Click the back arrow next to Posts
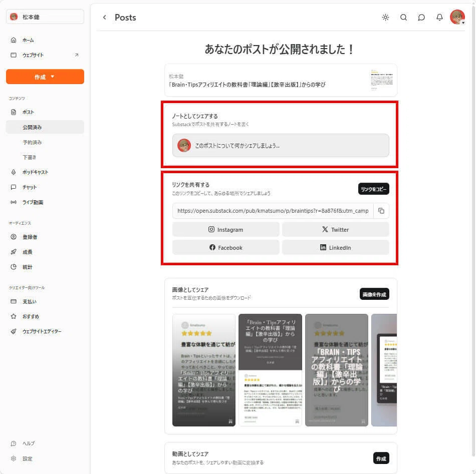Viewport: 476px width, 474px height. pos(104,18)
